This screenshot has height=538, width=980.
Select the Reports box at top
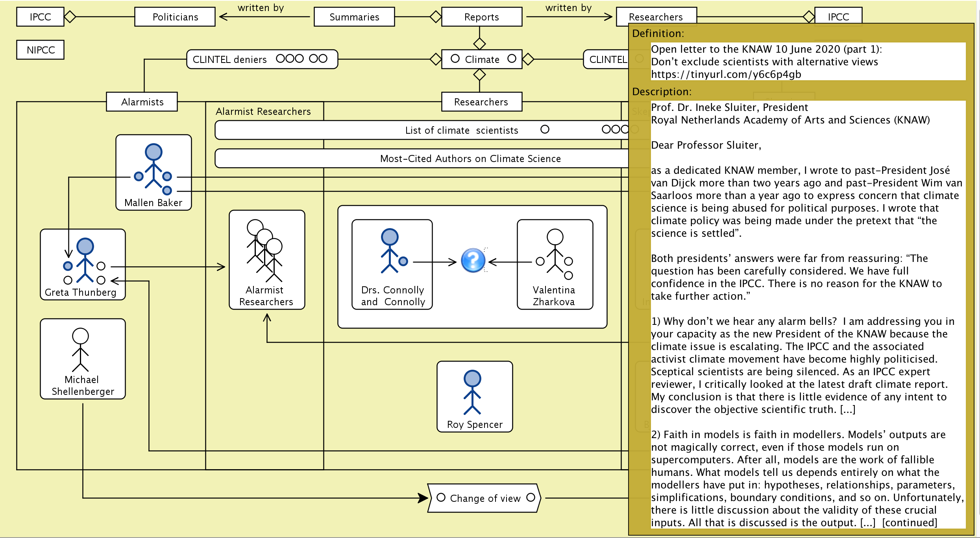pos(481,17)
